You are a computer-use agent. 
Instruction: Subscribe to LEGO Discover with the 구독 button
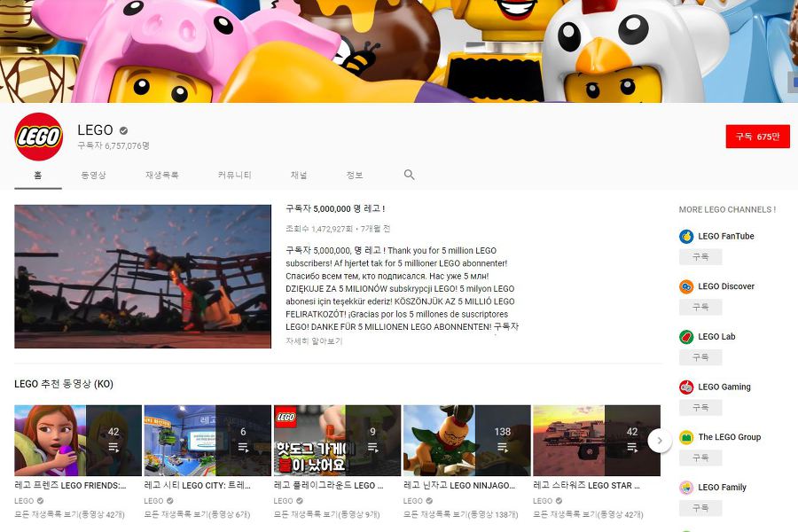[700, 307]
